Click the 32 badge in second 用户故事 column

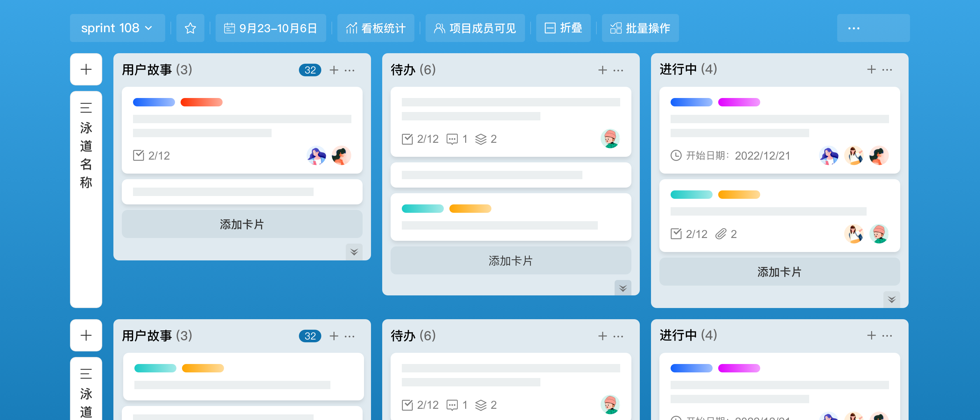pos(310,336)
